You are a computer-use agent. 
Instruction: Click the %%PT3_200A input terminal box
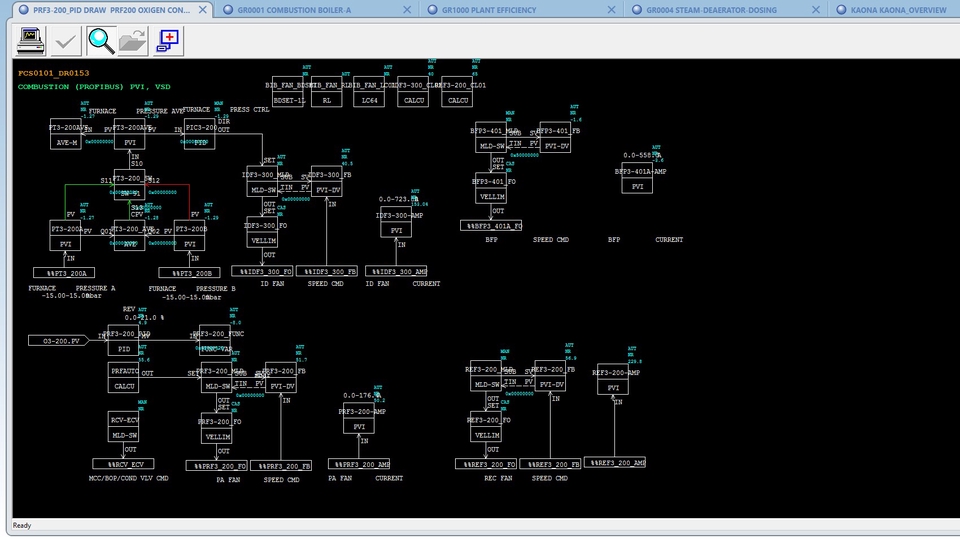(x=64, y=273)
